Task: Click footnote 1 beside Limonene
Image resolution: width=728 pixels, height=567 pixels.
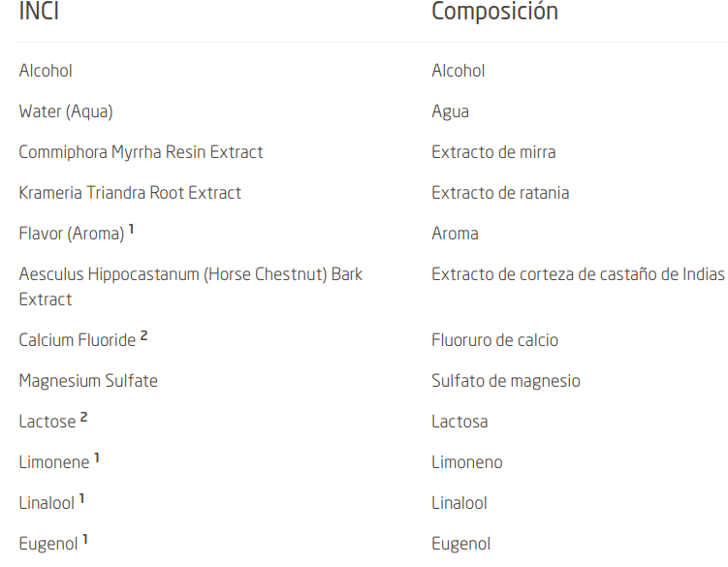Action: coord(97,458)
